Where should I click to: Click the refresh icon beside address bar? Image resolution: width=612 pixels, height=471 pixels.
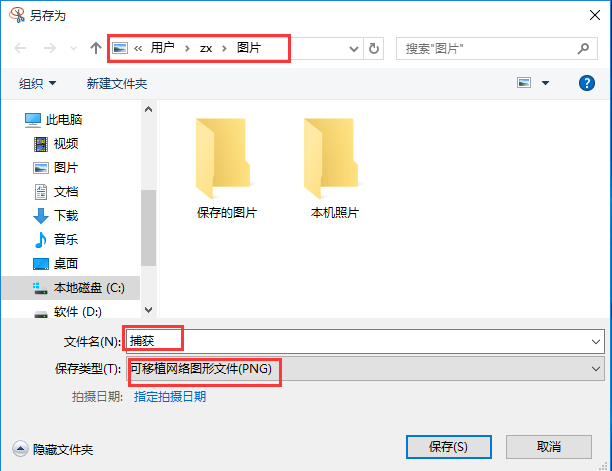(x=374, y=48)
